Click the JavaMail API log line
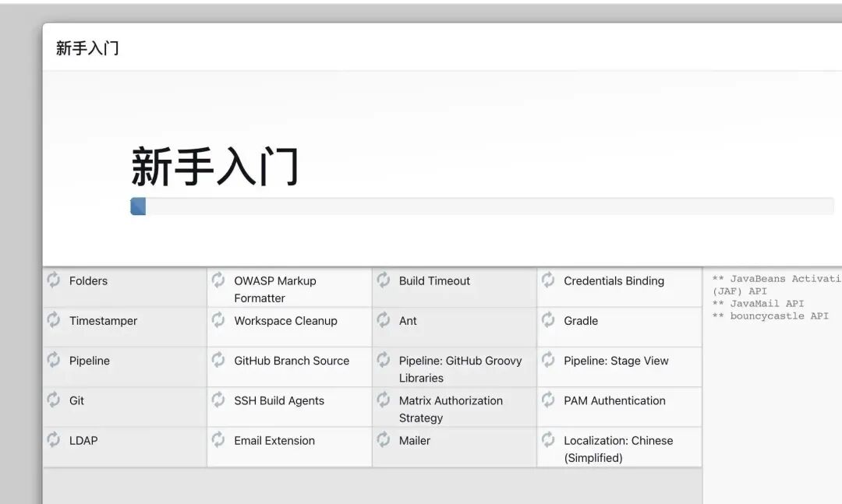Viewport: 842px width, 504px height. click(759, 304)
